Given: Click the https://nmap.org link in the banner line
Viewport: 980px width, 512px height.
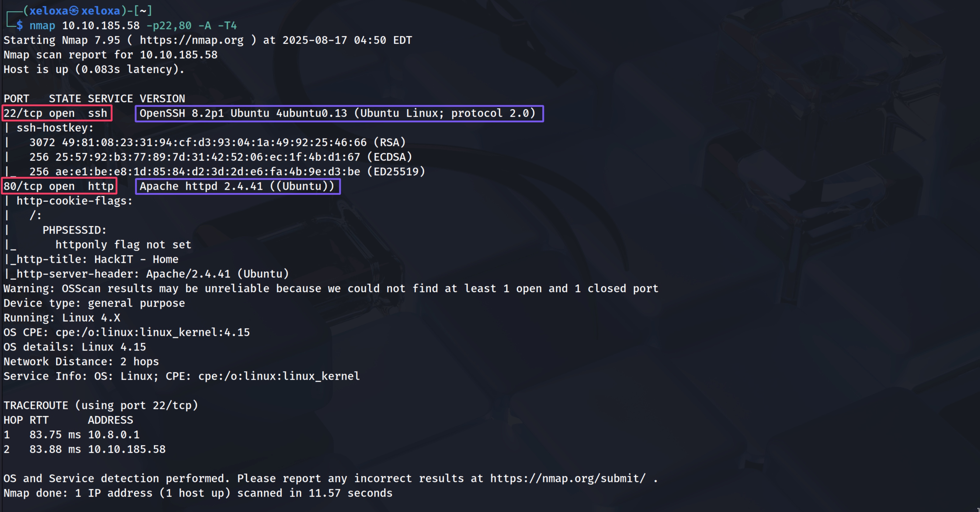Looking at the screenshot, I should coord(191,40).
